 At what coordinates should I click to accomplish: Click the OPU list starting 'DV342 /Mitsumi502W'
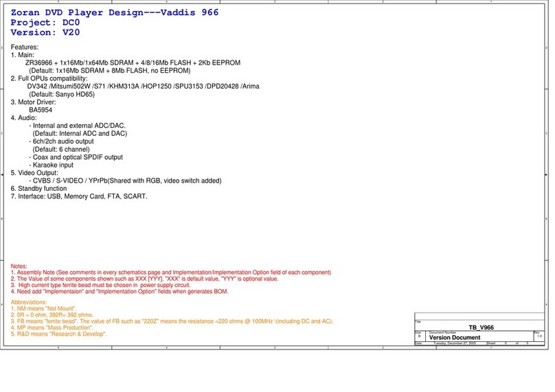click(144, 87)
